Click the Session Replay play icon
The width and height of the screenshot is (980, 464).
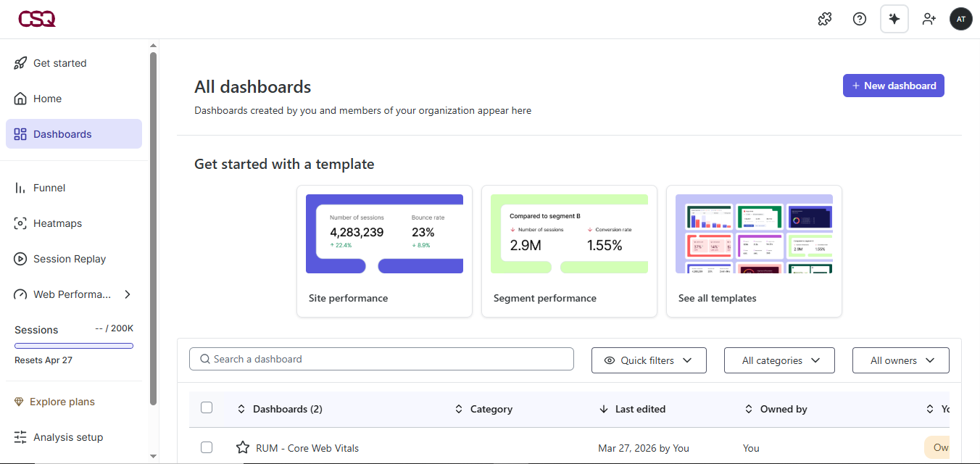pyautogui.click(x=20, y=259)
